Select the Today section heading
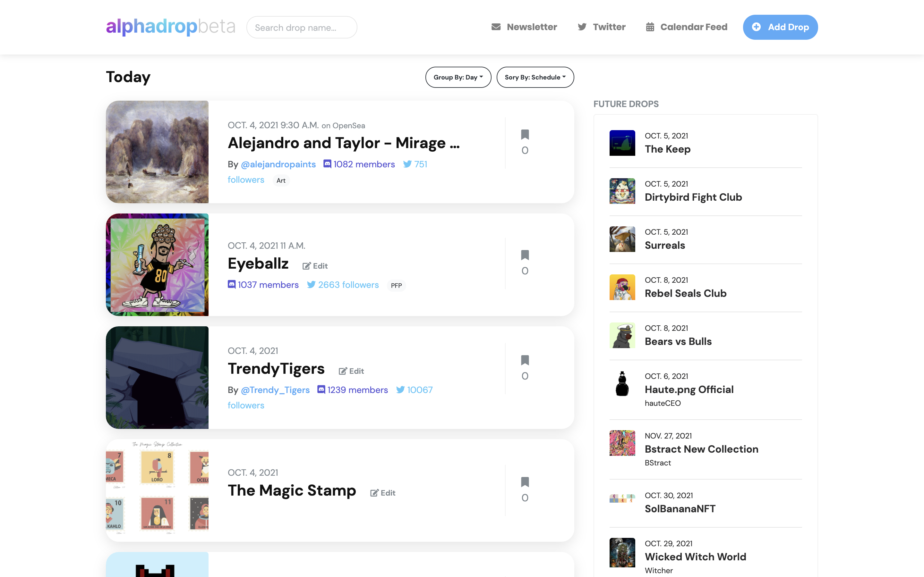 point(128,77)
